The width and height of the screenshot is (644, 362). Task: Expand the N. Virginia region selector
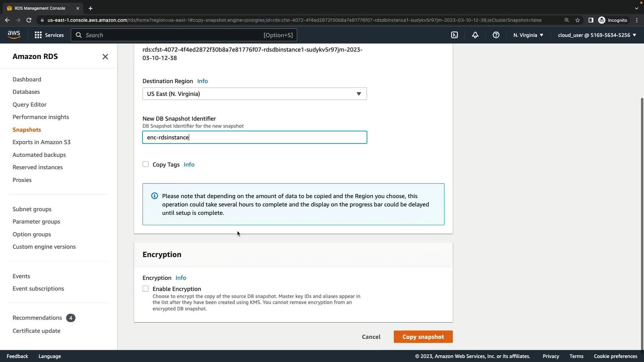(528, 35)
